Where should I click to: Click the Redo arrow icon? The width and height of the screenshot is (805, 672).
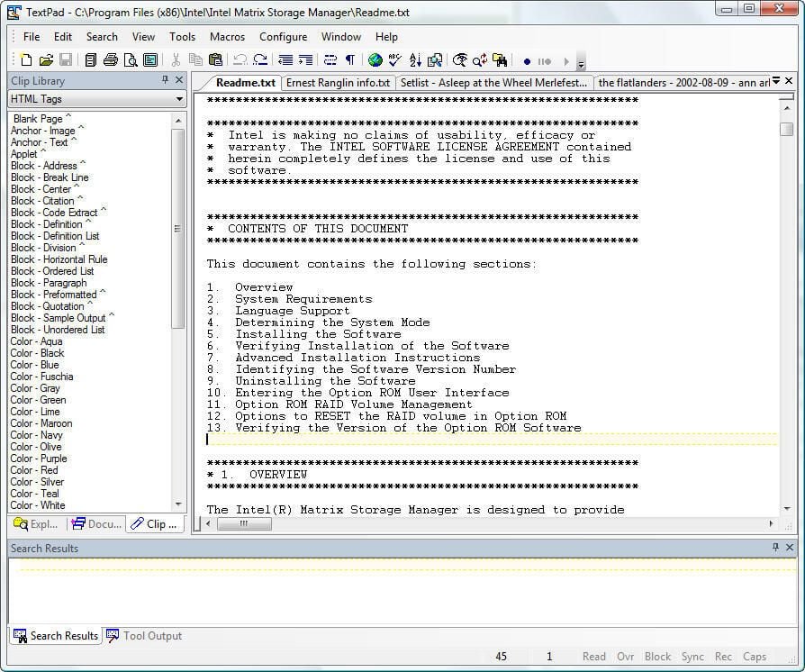pyautogui.click(x=260, y=60)
